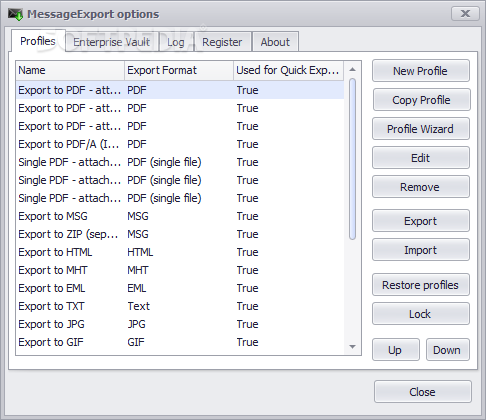The image size is (486, 420).
Task: Click the MessageExport app icon in title bar
Action: coord(15,14)
